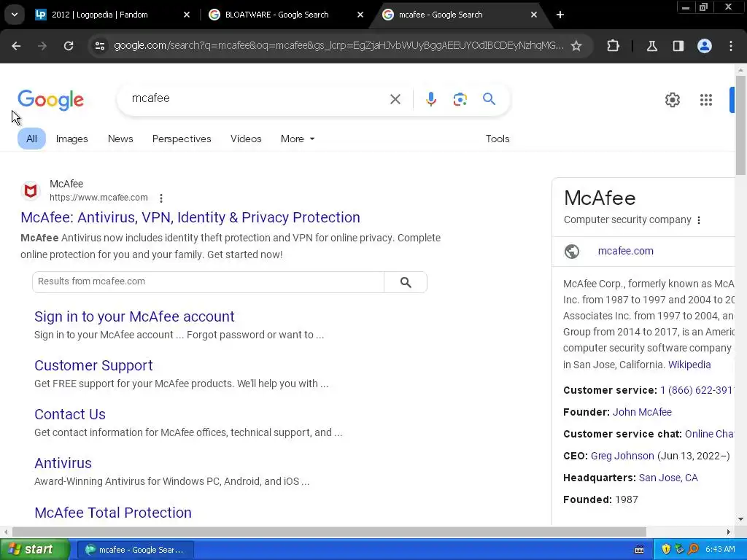This screenshot has width=747, height=560.
Task: Open the search Tools options
Action: click(x=498, y=139)
